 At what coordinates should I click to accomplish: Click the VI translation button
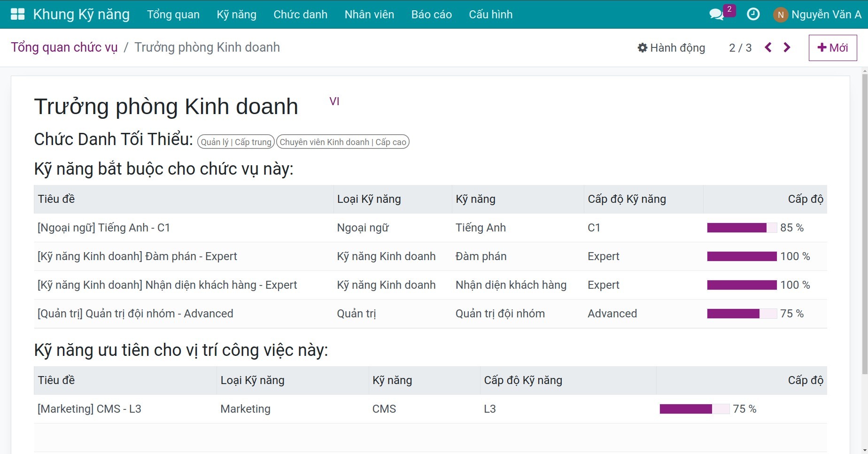coord(334,101)
